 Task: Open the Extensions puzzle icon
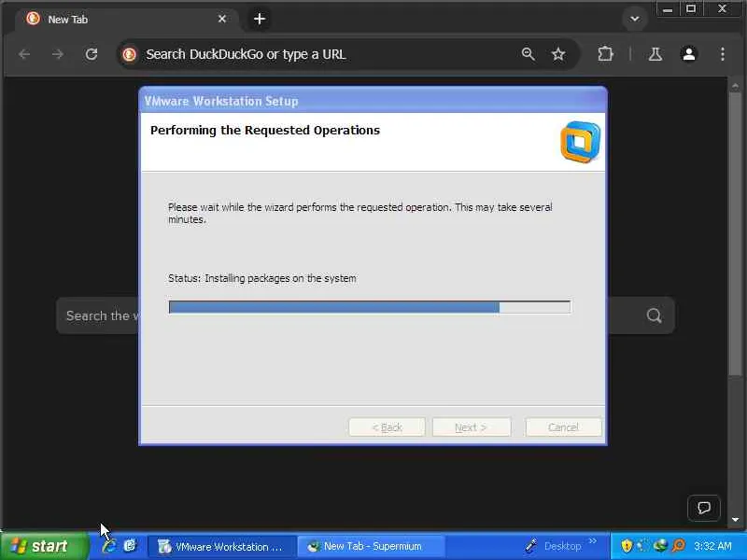coord(605,54)
